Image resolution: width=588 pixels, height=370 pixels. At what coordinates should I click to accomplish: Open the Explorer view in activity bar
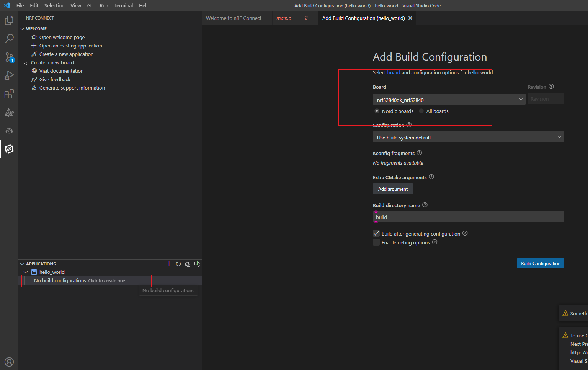pyautogui.click(x=9, y=20)
